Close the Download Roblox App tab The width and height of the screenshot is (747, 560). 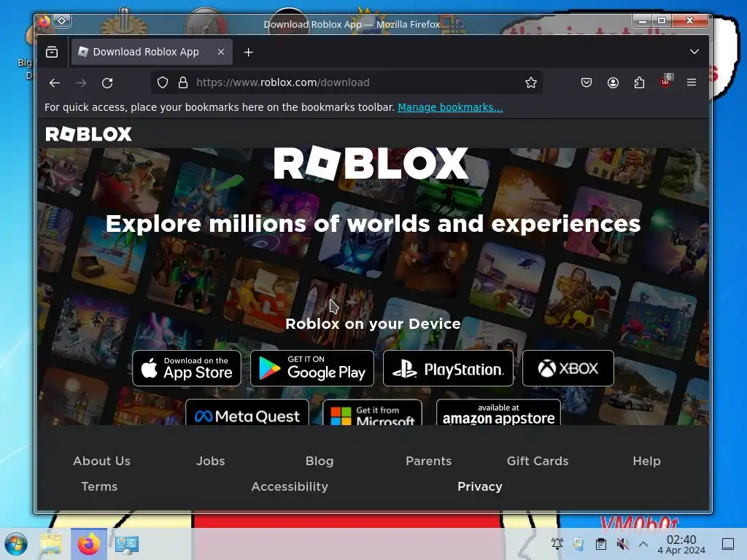221,52
